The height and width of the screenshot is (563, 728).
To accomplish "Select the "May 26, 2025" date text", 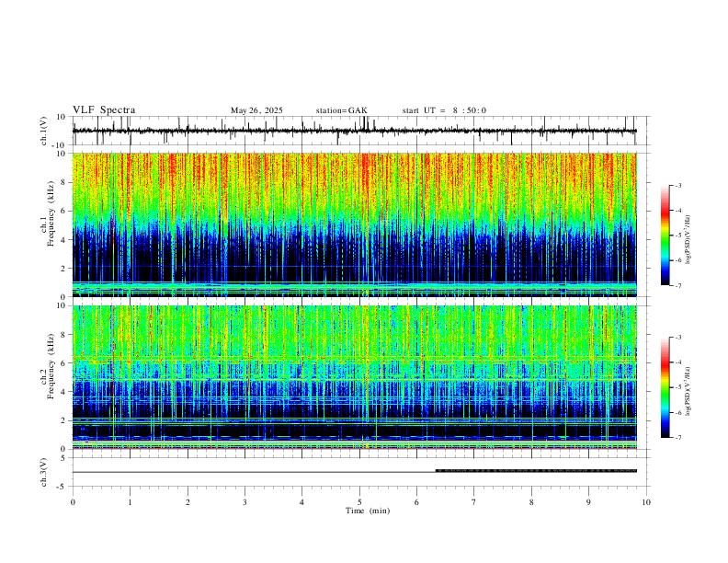I will (x=256, y=110).
